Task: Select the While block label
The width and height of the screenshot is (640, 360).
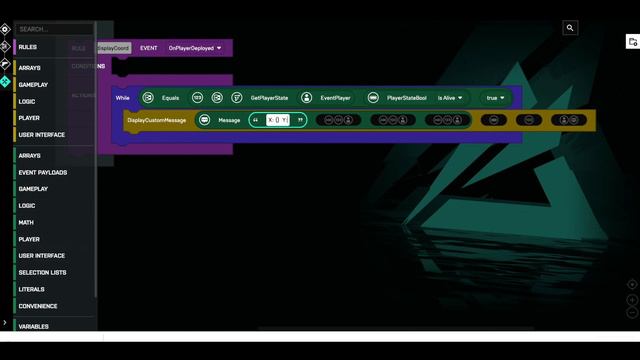Action: point(122,98)
